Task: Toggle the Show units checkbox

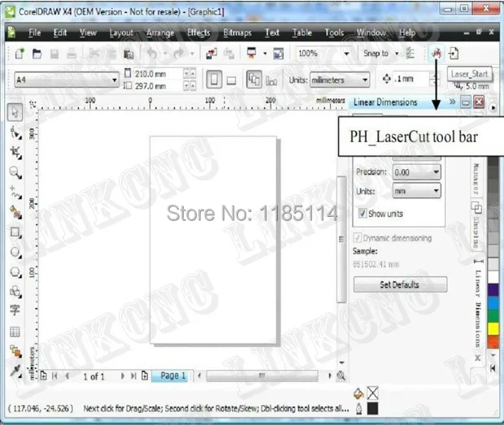Action: (363, 213)
